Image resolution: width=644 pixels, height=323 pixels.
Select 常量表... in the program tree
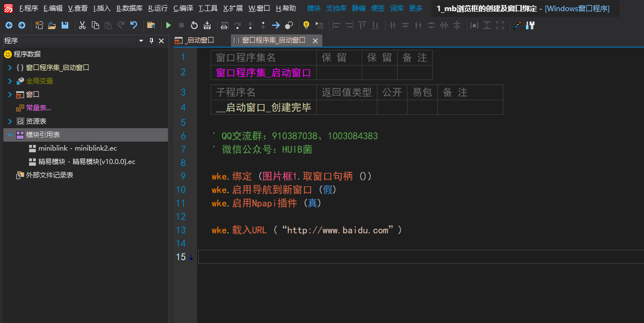(x=39, y=108)
